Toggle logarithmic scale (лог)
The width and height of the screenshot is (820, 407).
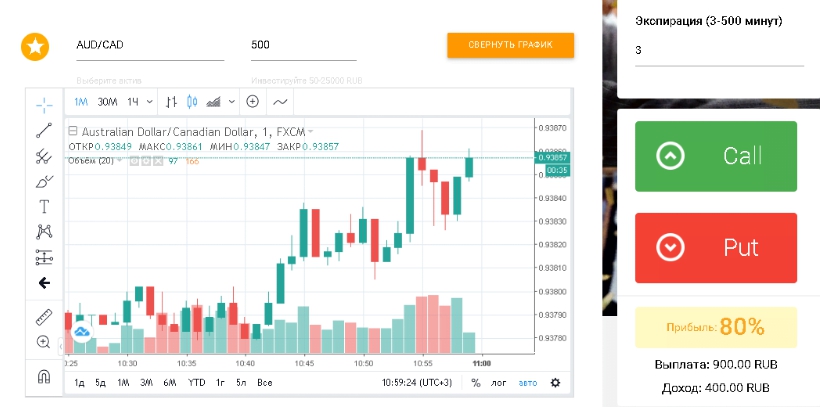click(x=498, y=382)
